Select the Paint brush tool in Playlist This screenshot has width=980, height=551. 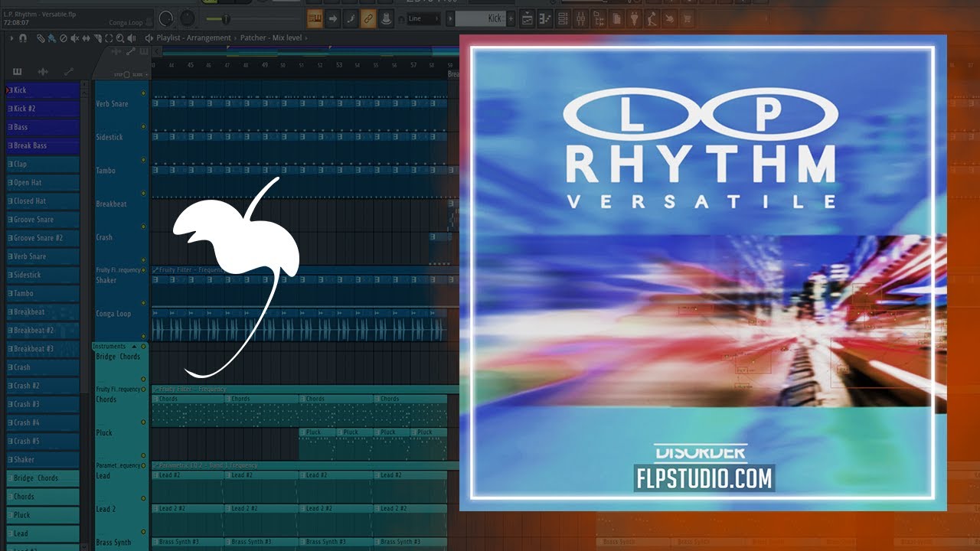(51, 37)
